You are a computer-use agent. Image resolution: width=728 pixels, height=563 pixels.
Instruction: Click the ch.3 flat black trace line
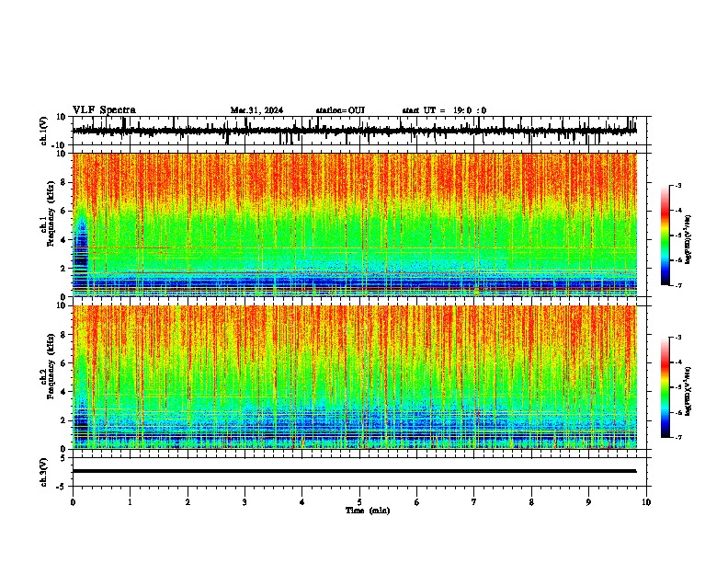[354, 471]
